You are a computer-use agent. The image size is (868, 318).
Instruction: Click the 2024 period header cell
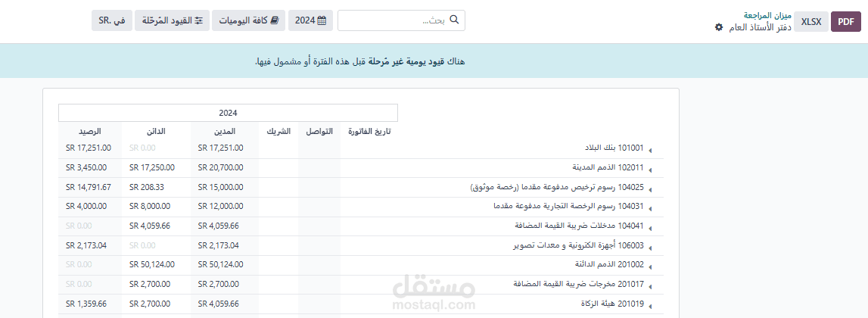(228, 113)
